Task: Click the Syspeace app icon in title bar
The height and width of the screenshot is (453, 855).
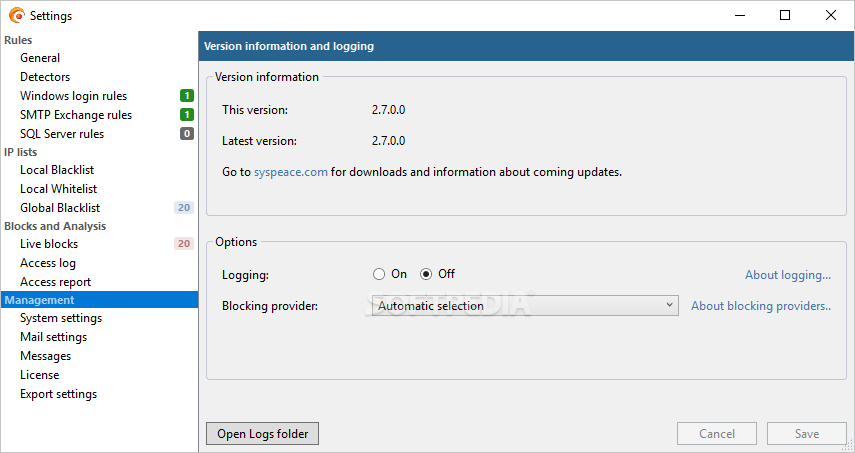Action: point(17,15)
